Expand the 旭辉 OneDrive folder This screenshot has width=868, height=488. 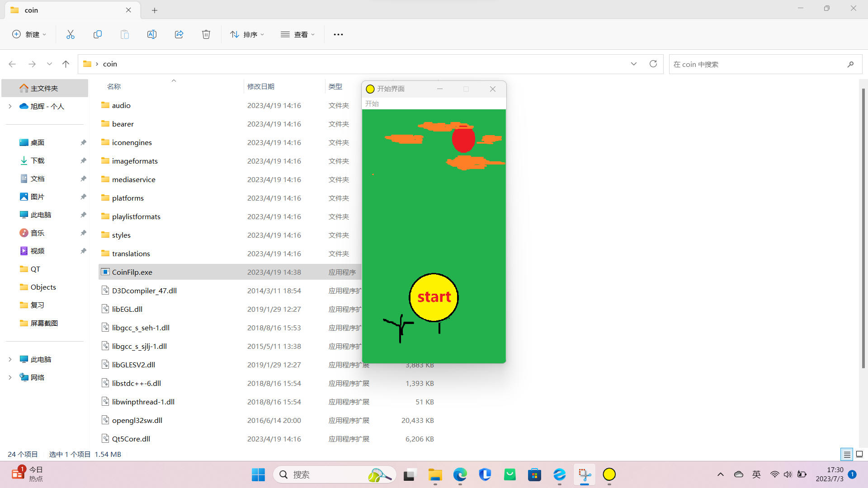pyautogui.click(x=9, y=106)
